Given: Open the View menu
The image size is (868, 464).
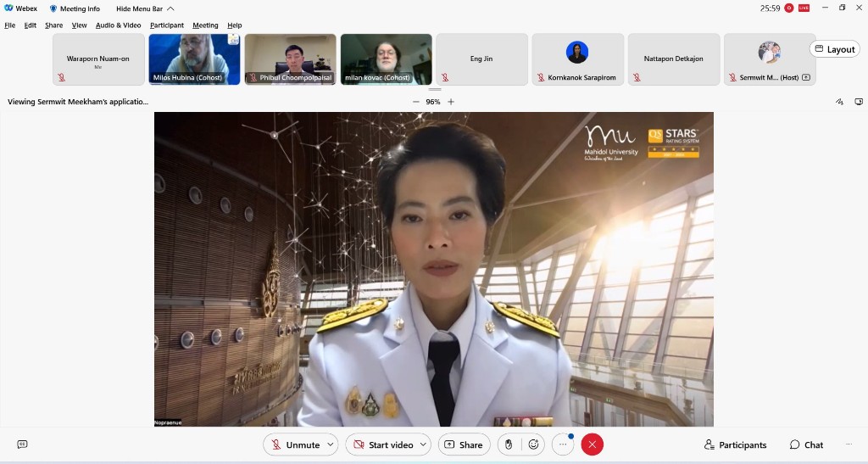Looking at the screenshot, I should (79, 25).
